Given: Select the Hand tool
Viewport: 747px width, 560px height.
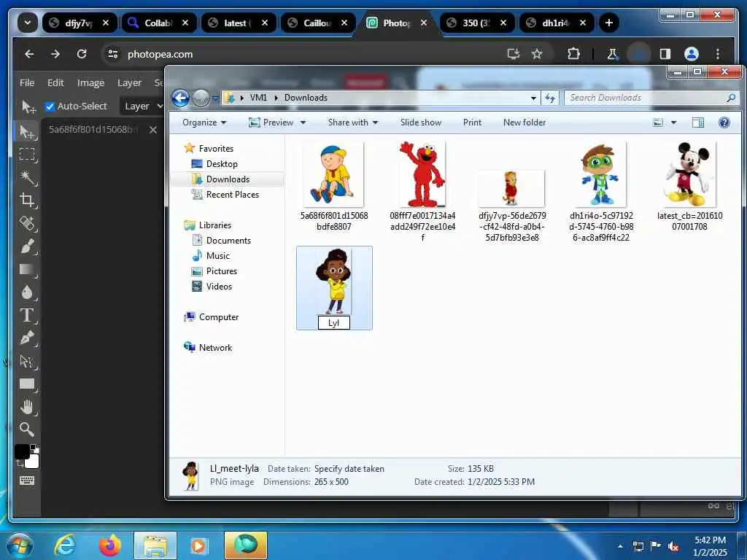Looking at the screenshot, I should (27, 407).
